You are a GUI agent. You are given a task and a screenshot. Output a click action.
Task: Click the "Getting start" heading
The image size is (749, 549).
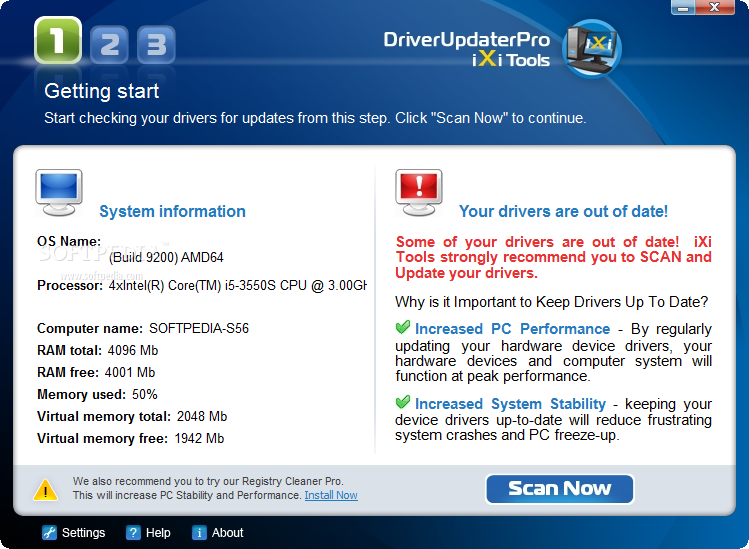tap(102, 91)
